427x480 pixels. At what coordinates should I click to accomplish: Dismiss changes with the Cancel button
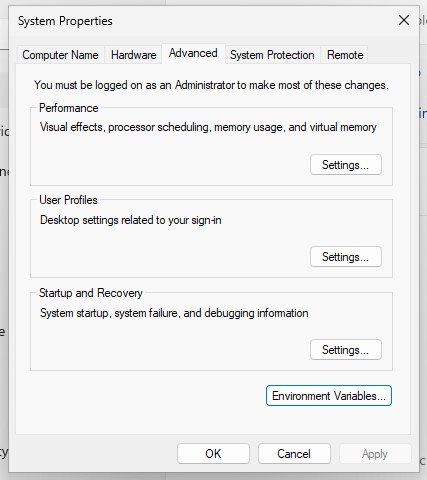pos(294,453)
